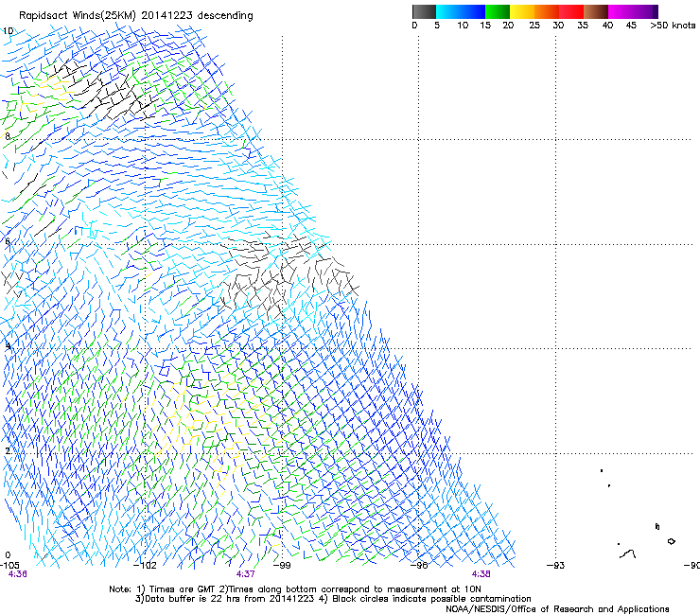This screenshot has height=615, width=700.
Task: Click the '-93' longitude axis label
Action: [x=556, y=566]
